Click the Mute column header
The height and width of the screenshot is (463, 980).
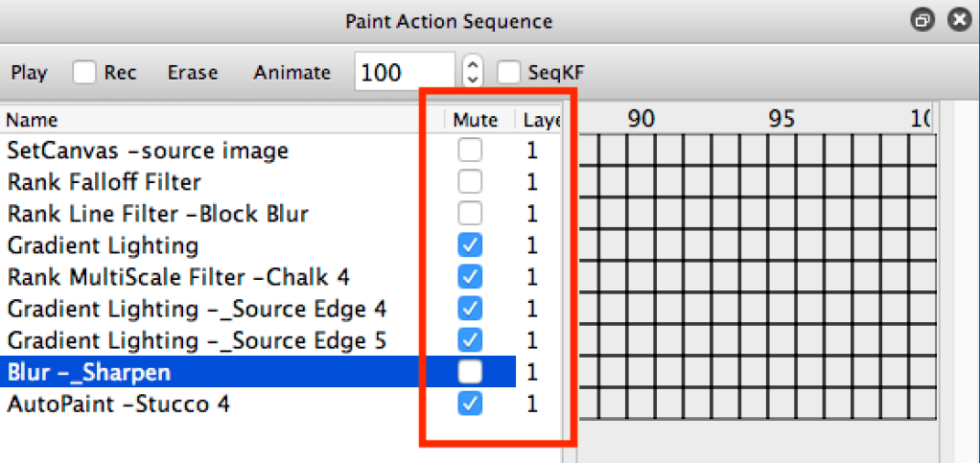(x=476, y=120)
